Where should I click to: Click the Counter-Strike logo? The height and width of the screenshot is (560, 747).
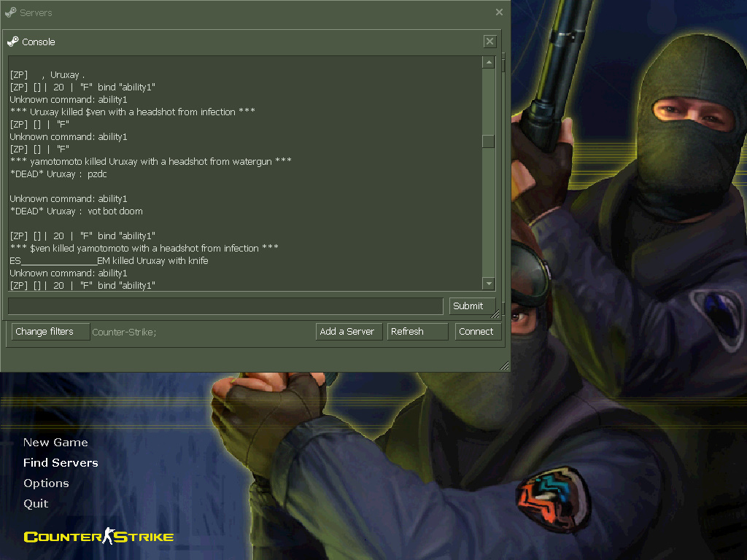pos(98,537)
